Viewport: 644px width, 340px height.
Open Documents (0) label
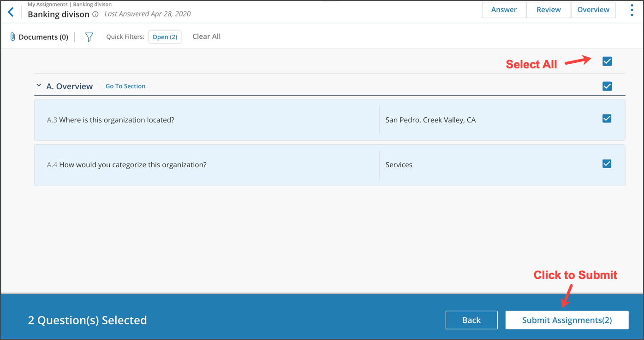click(x=43, y=37)
